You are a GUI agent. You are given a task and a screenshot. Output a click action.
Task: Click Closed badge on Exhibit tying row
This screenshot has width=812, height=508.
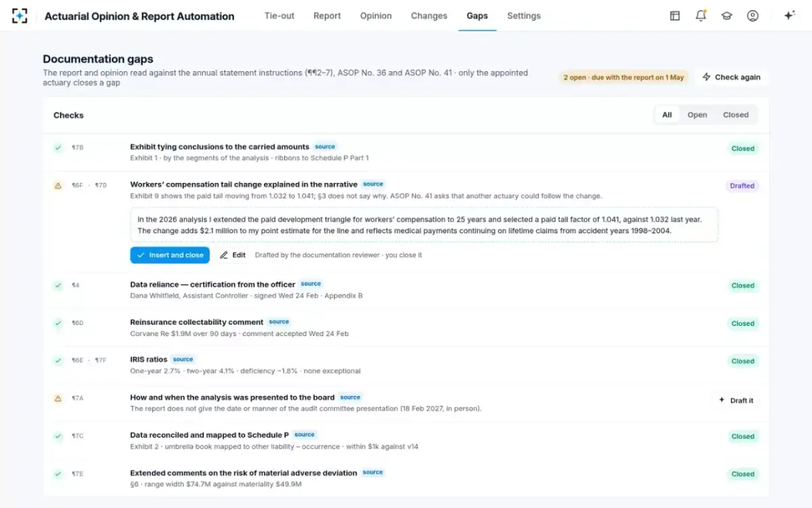click(743, 148)
